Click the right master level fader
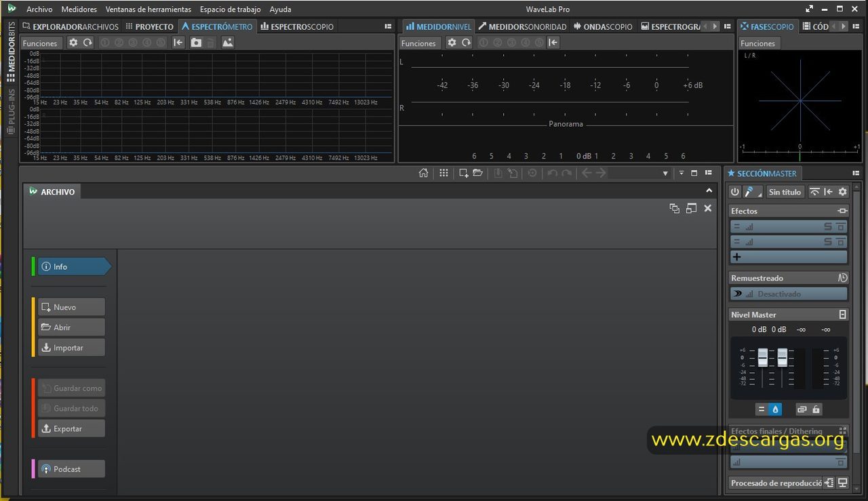The image size is (868, 501). coord(782,357)
